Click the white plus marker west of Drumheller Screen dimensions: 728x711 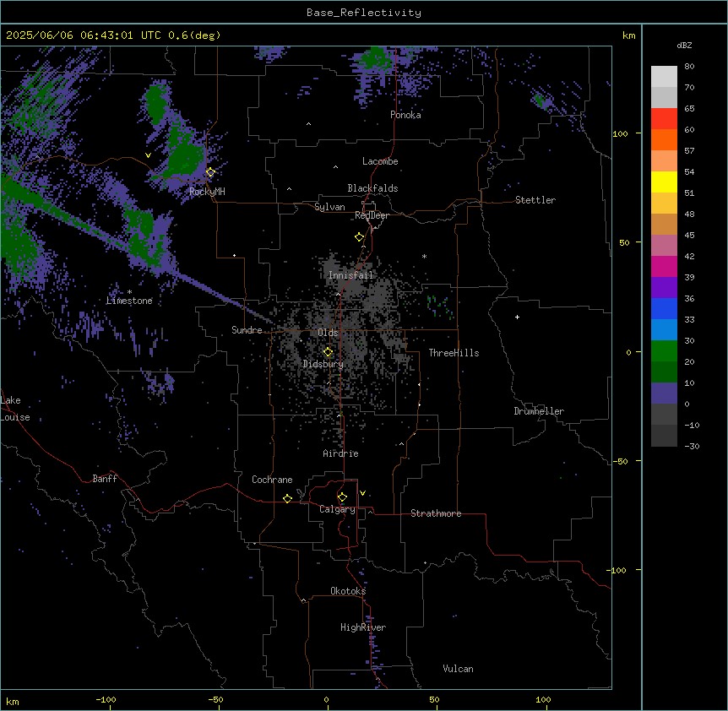coord(517,317)
